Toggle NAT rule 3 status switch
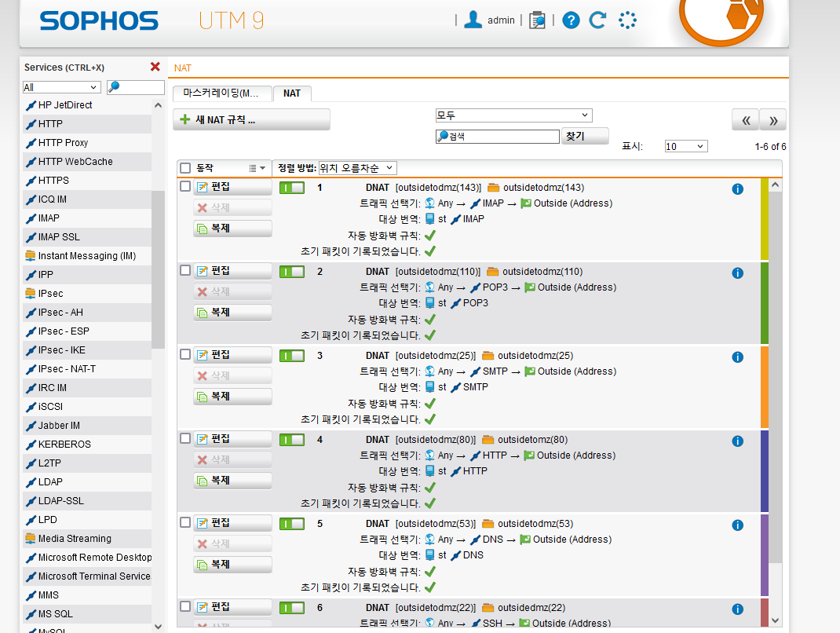The height and width of the screenshot is (633, 840). [x=292, y=356]
